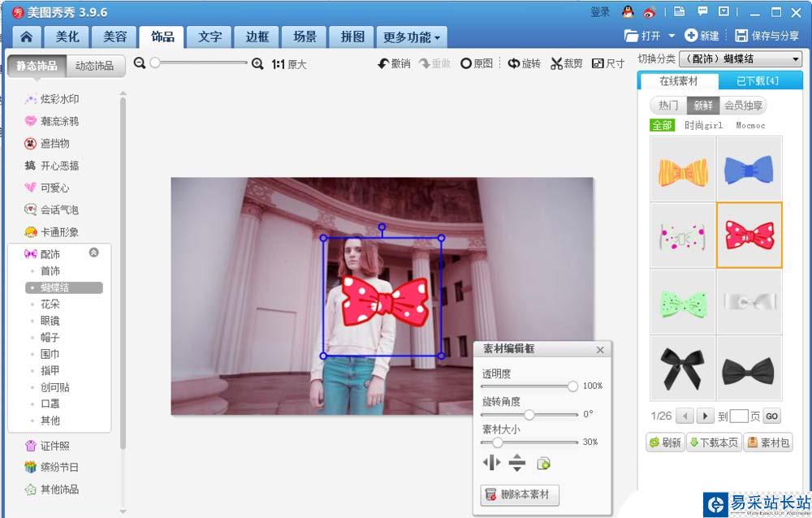
Task: Pick the blue bow tie material
Action: (x=749, y=169)
